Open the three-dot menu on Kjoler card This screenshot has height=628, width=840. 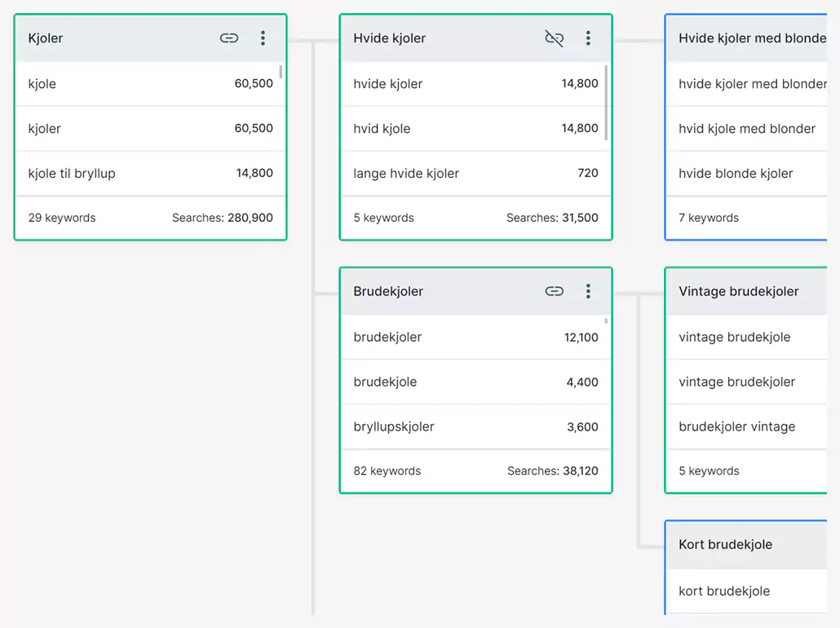tap(263, 38)
